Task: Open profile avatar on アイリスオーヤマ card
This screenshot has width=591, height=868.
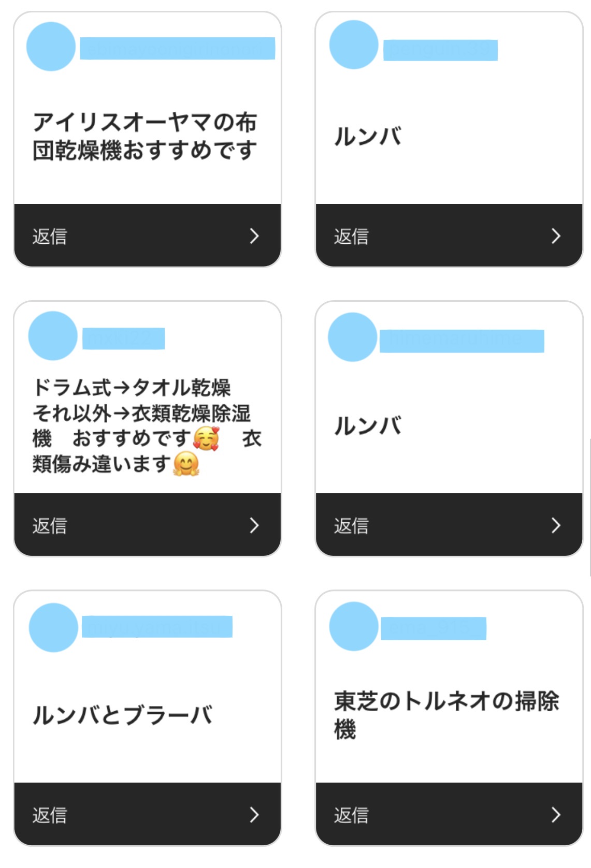Action: [x=51, y=47]
